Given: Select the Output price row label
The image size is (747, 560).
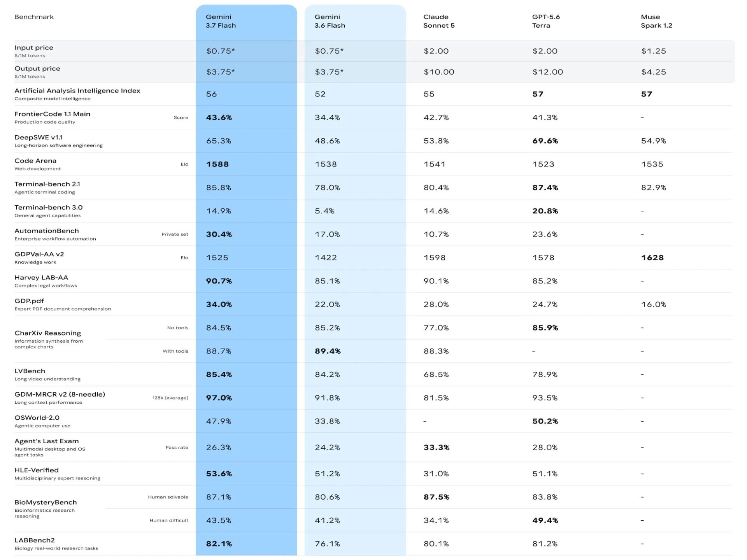Looking at the screenshot, I should 37,68.
